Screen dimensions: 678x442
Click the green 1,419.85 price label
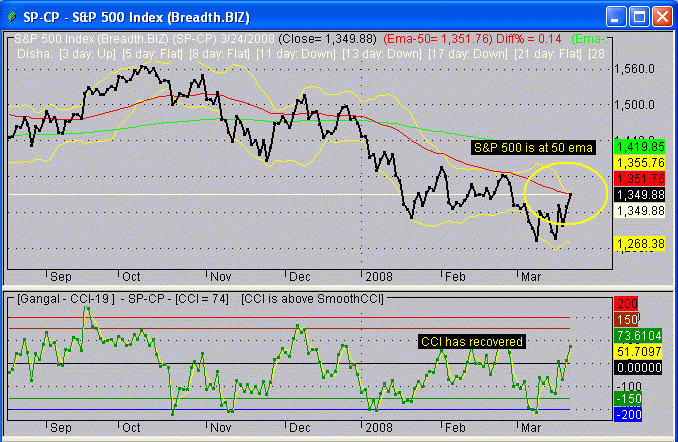pyautogui.click(x=640, y=147)
